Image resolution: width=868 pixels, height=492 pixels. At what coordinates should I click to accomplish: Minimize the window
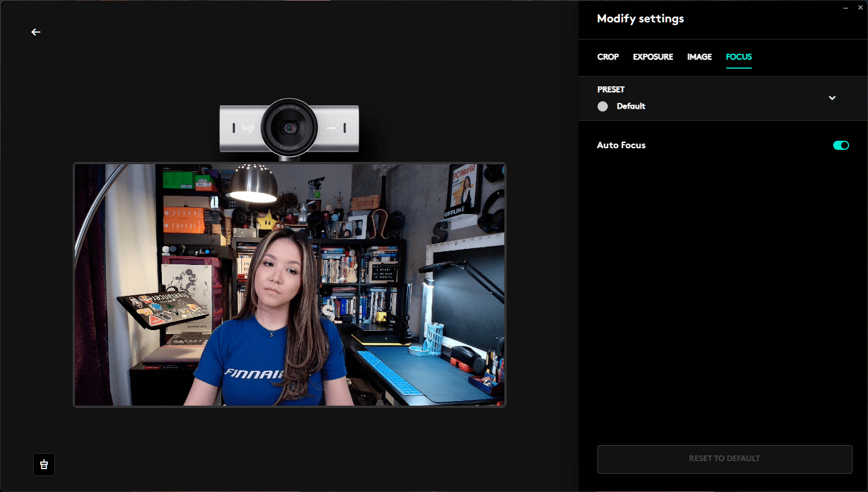tap(846, 7)
